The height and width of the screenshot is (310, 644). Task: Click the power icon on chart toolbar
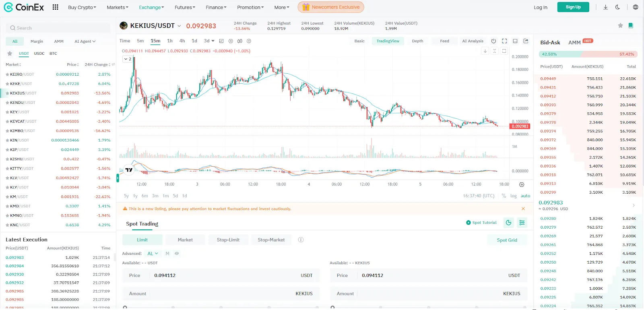coord(493,41)
